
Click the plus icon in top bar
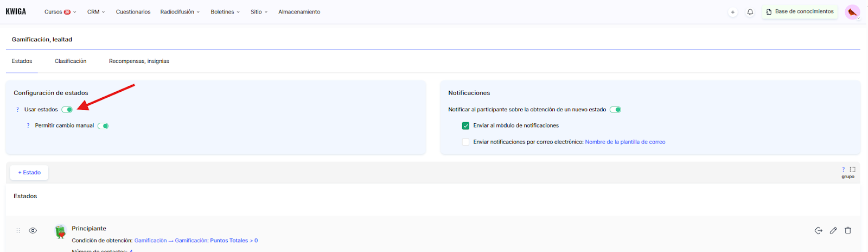point(732,12)
